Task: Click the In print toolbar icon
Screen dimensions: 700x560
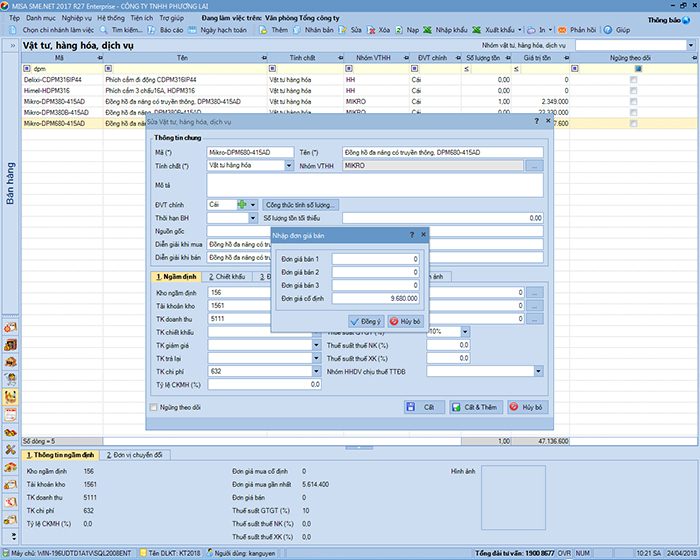Action: click(x=531, y=30)
